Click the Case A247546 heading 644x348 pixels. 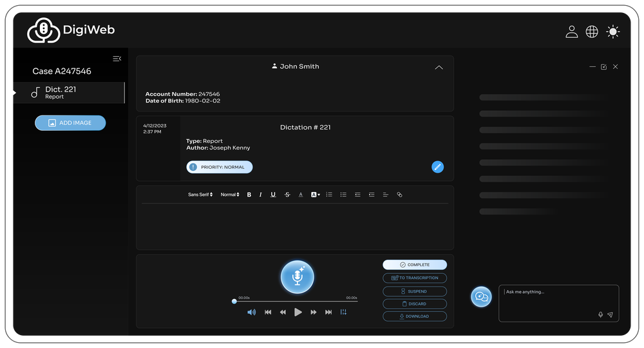pyautogui.click(x=62, y=71)
